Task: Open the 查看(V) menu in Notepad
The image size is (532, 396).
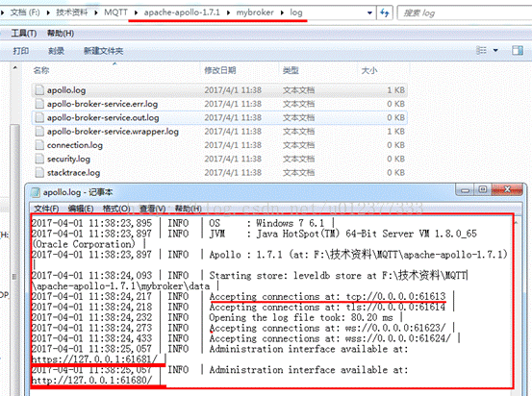Action: coord(153,209)
